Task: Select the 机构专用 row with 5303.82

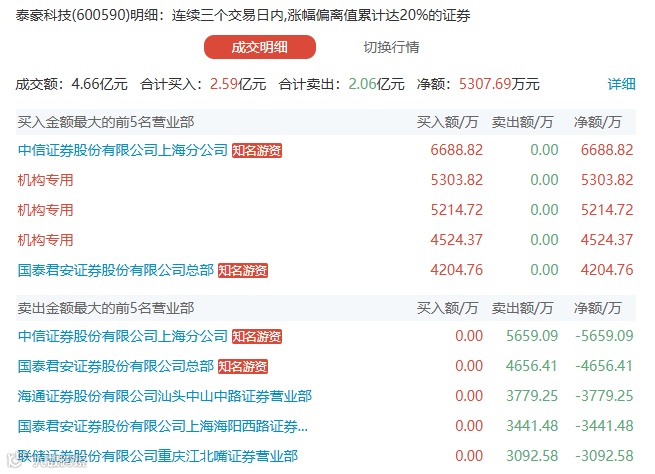Action: click(326, 180)
